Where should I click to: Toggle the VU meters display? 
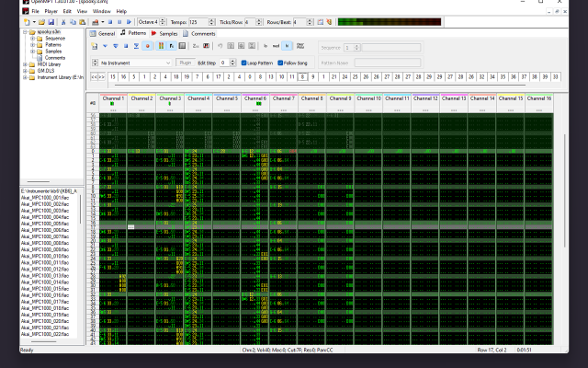tap(161, 46)
